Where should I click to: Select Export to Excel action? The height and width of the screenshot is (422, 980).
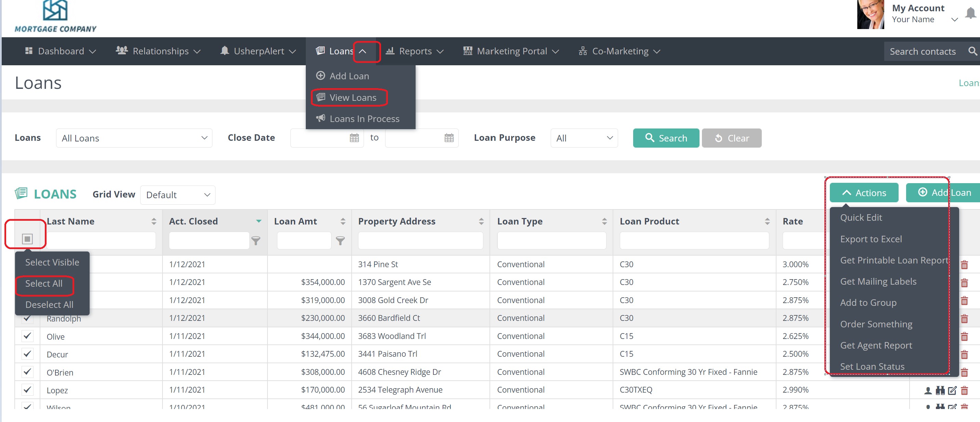[x=871, y=239]
